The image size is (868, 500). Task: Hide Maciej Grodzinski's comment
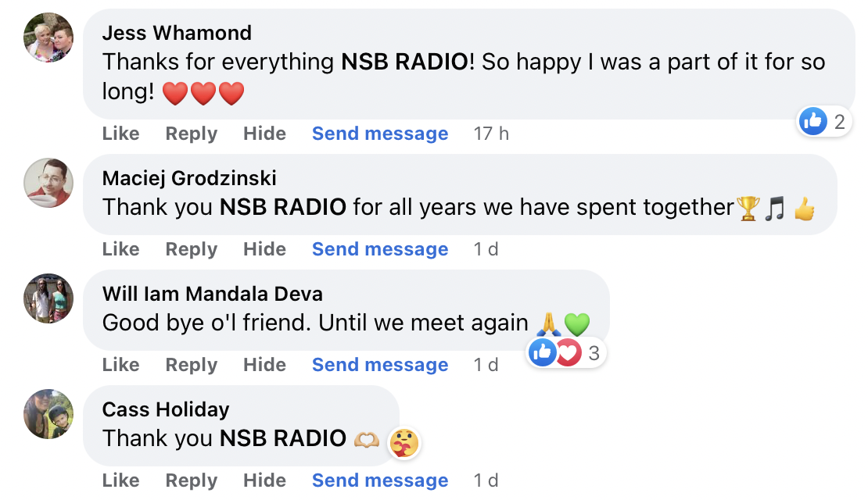pyautogui.click(x=264, y=249)
